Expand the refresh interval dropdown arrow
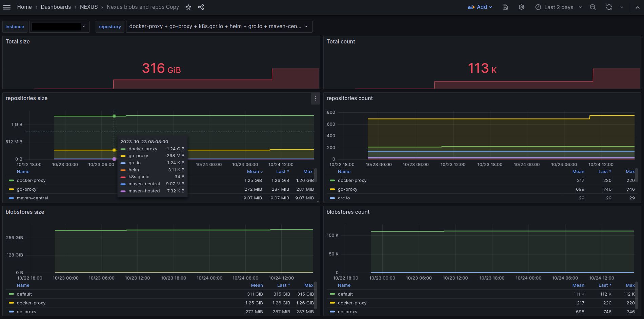Image resolution: width=644 pixels, height=319 pixels. (x=622, y=7)
